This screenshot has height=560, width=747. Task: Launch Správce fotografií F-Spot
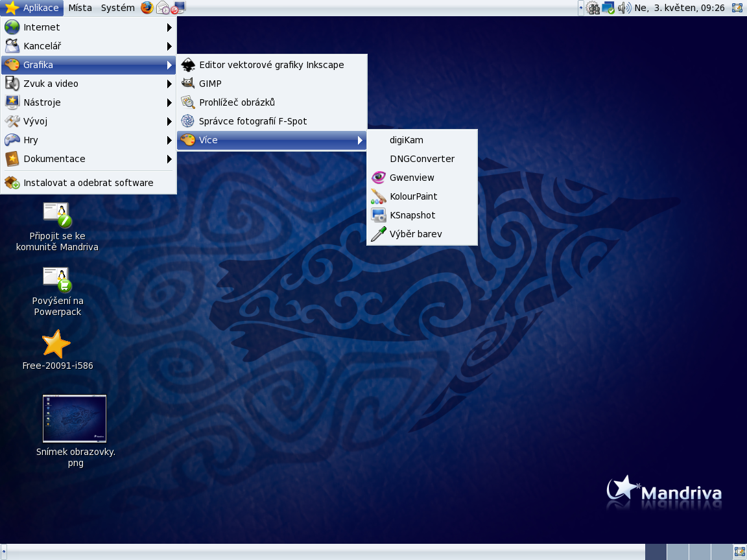[x=272, y=121]
